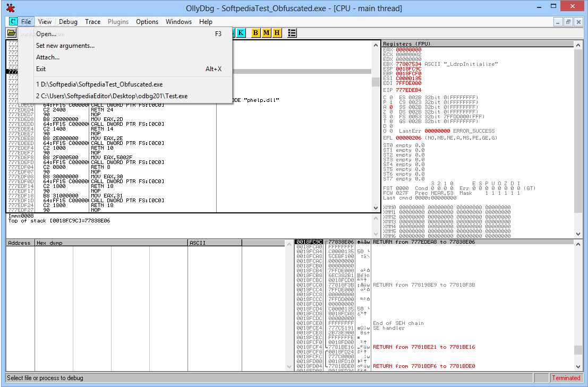Select EBX register value 77807534
588x387 pixels.
tap(408, 64)
